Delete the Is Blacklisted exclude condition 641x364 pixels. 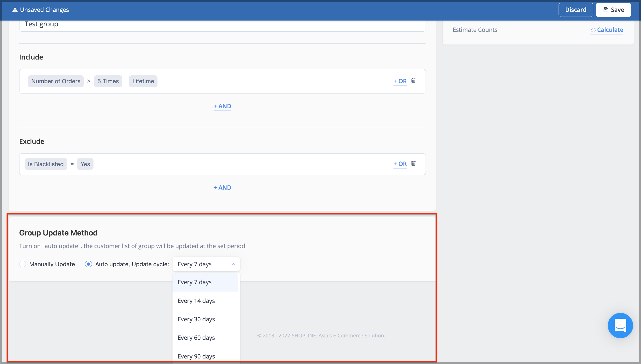(413, 163)
